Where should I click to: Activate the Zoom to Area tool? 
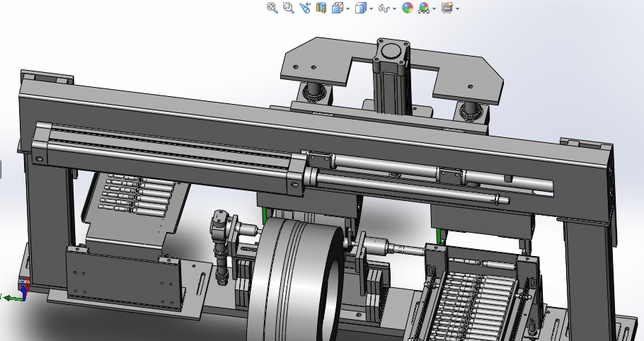[x=289, y=8]
